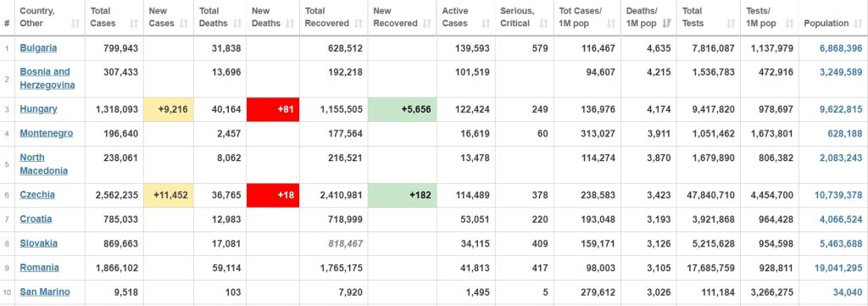Click the sort arrows icon beside Active Cases
The image size is (868, 306).
click(x=486, y=23)
